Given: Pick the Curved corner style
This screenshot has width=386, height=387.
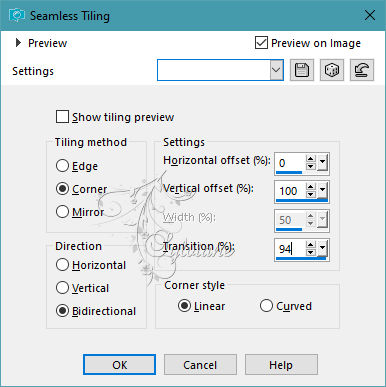Looking at the screenshot, I should coord(266,306).
